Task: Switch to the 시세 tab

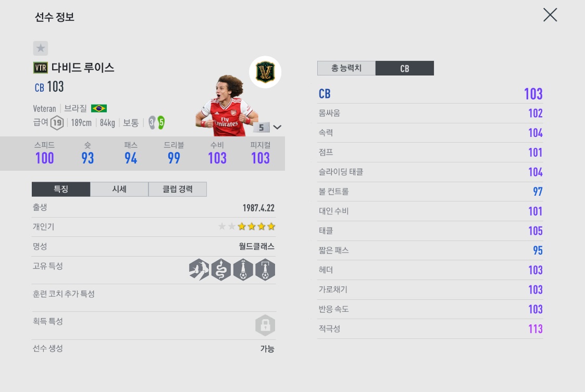Action: point(119,189)
